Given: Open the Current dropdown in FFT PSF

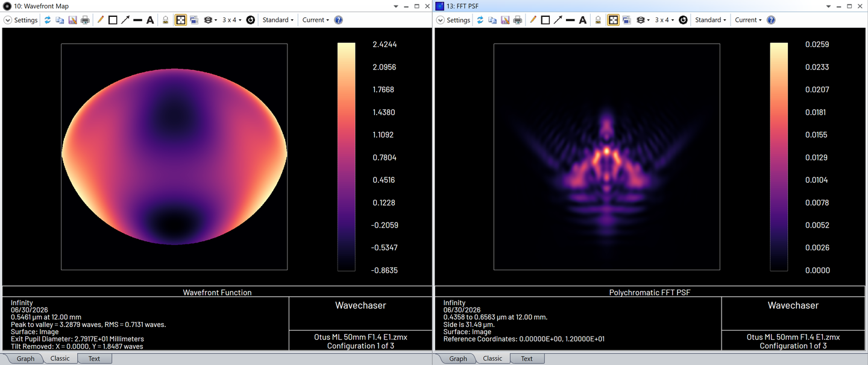Looking at the screenshot, I should click(749, 20).
